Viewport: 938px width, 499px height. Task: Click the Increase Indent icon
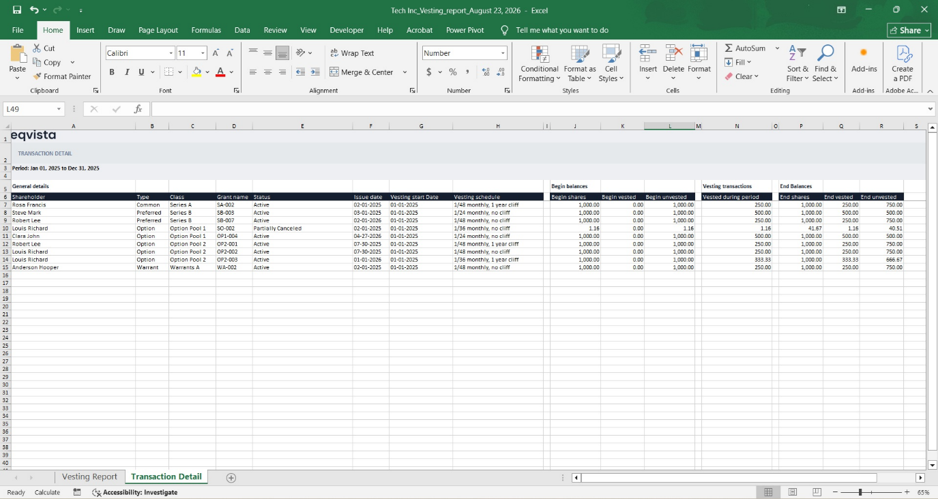(315, 72)
